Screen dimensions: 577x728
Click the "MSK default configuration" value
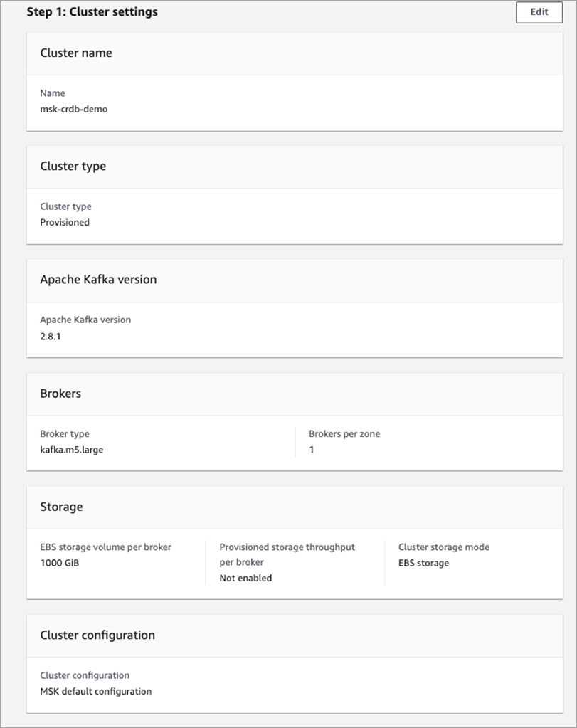(x=95, y=691)
